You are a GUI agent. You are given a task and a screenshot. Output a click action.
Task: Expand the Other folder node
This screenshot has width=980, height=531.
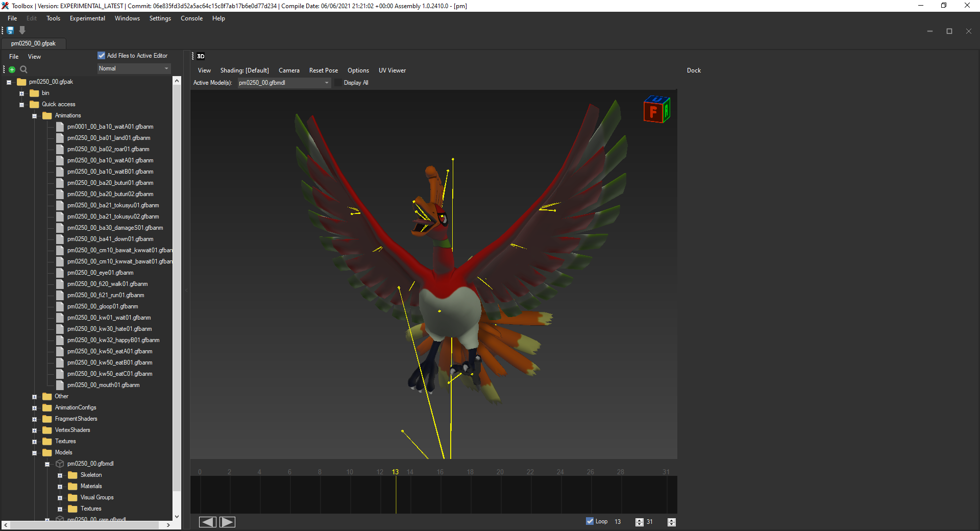point(34,397)
